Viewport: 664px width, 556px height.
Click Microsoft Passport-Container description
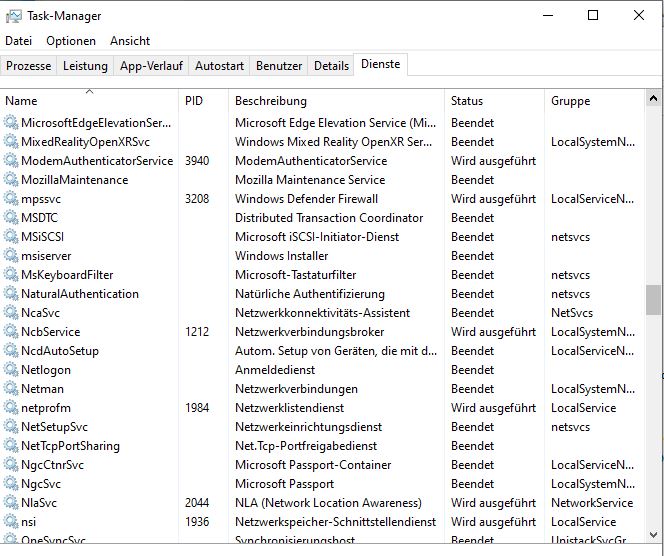point(313,465)
